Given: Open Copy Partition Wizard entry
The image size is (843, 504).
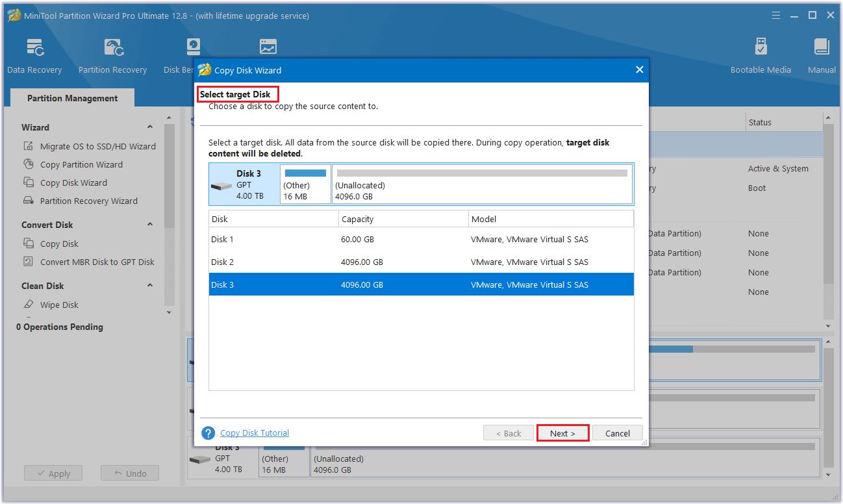Looking at the screenshot, I should 81,164.
